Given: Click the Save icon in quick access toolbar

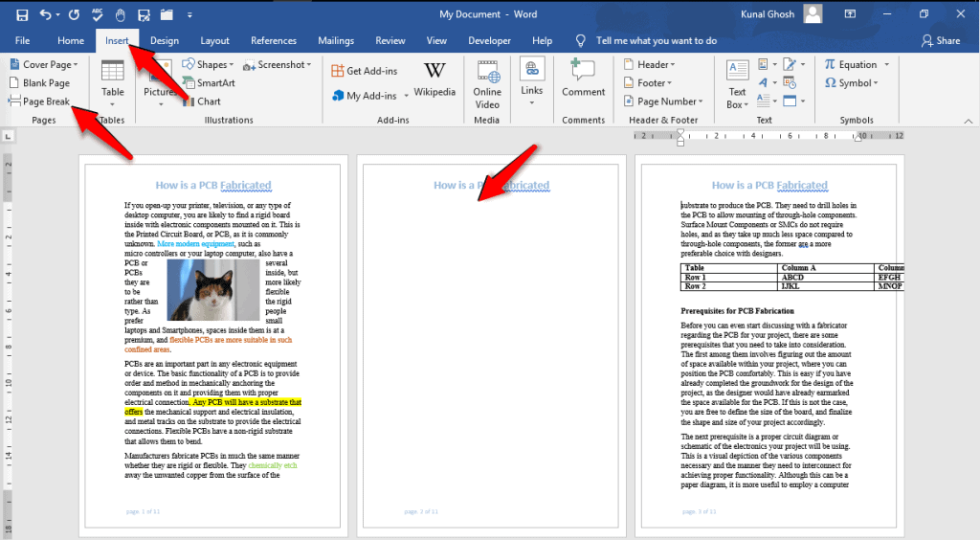Looking at the screenshot, I should (21, 14).
